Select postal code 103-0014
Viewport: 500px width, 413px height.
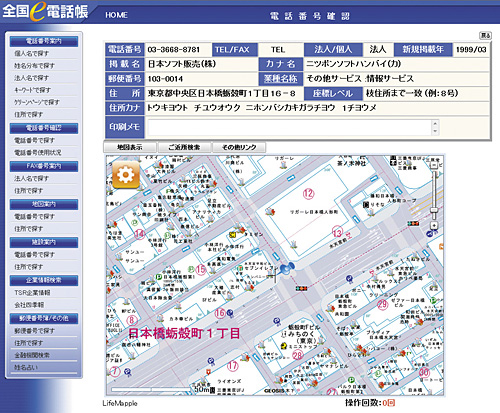[165, 79]
